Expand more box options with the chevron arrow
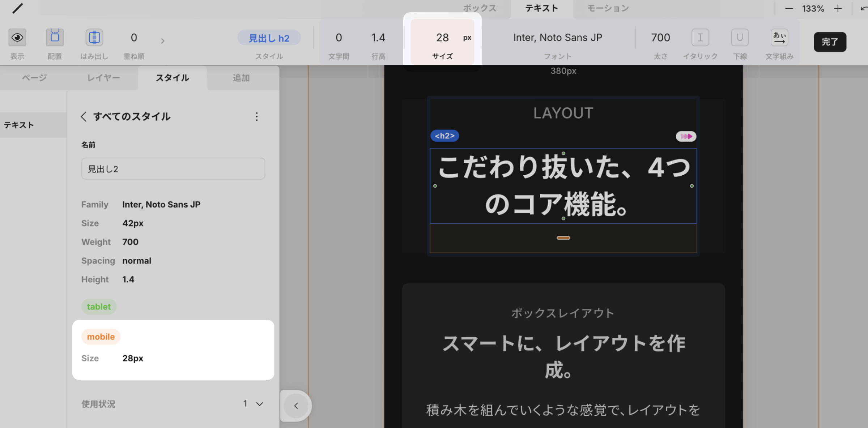This screenshot has height=428, width=868. click(x=163, y=41)
